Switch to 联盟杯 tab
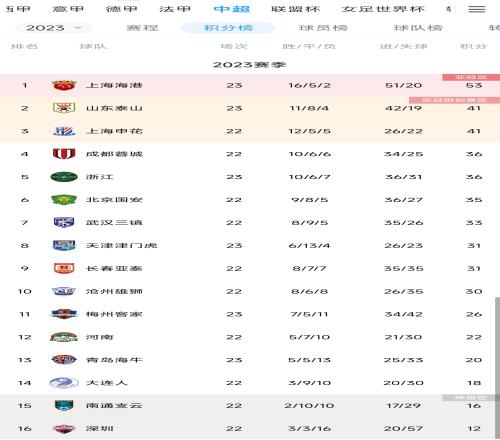 click(x=295, y=9)
